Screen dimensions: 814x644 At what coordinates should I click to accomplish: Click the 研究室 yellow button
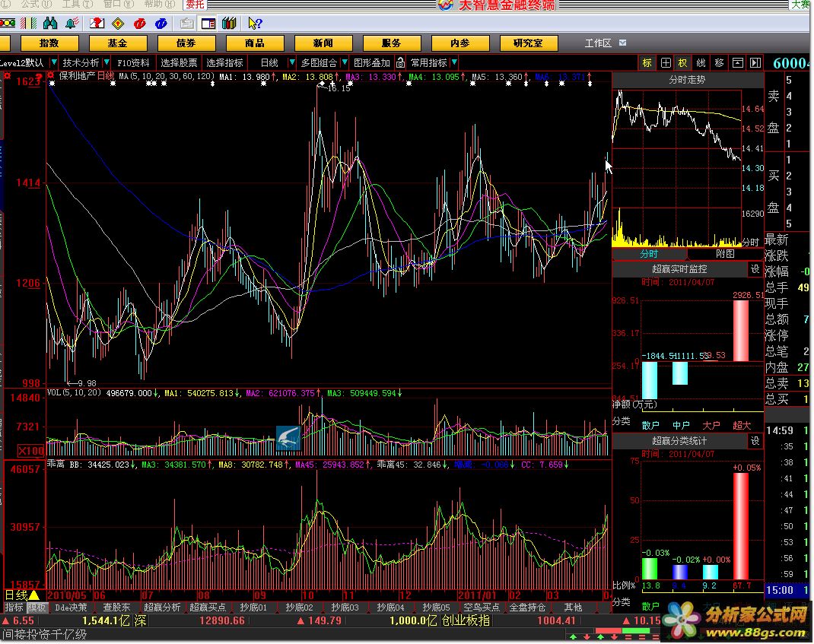(x=529, y=43)
